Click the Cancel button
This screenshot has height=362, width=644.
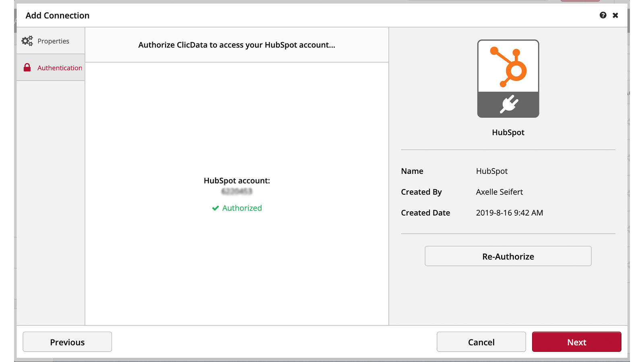coord(481,342)
